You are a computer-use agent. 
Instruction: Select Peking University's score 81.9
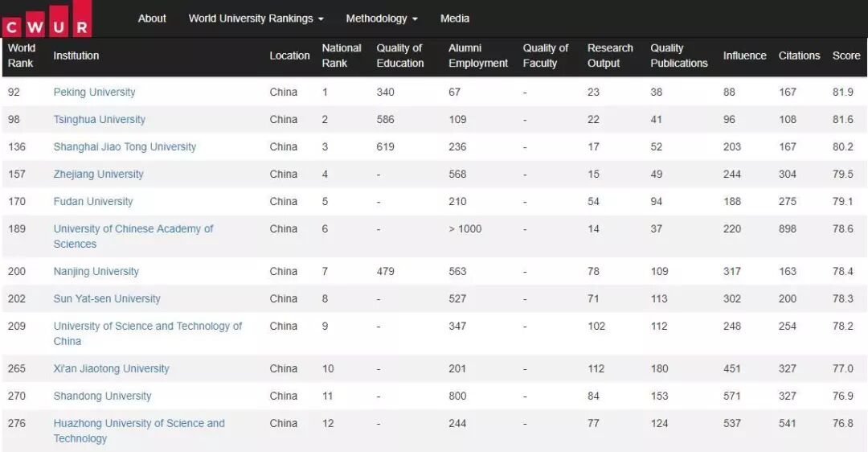(x=842, y=92)
